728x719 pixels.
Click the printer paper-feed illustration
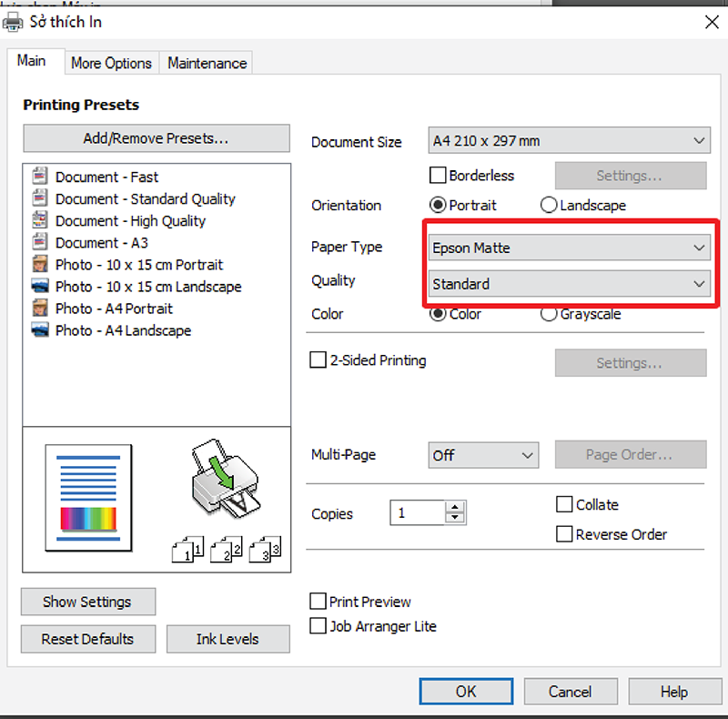[x=226, y=479]
